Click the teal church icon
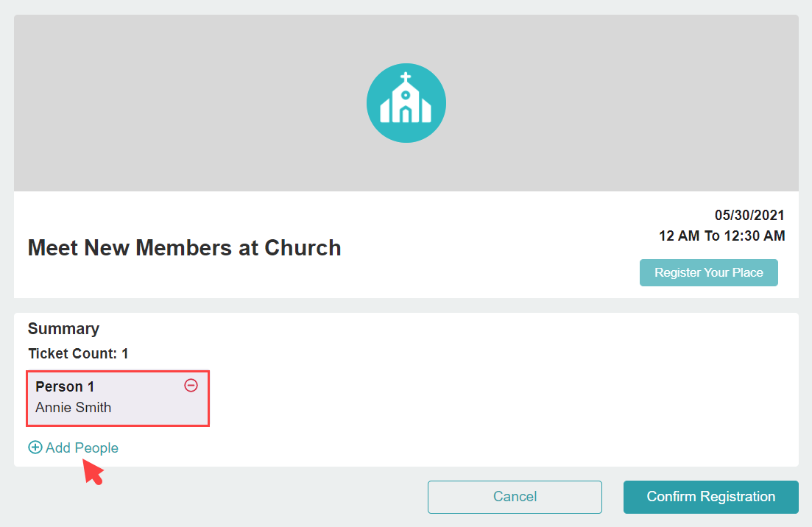Viewport: 812px width, 527px height. coord(406,103)
